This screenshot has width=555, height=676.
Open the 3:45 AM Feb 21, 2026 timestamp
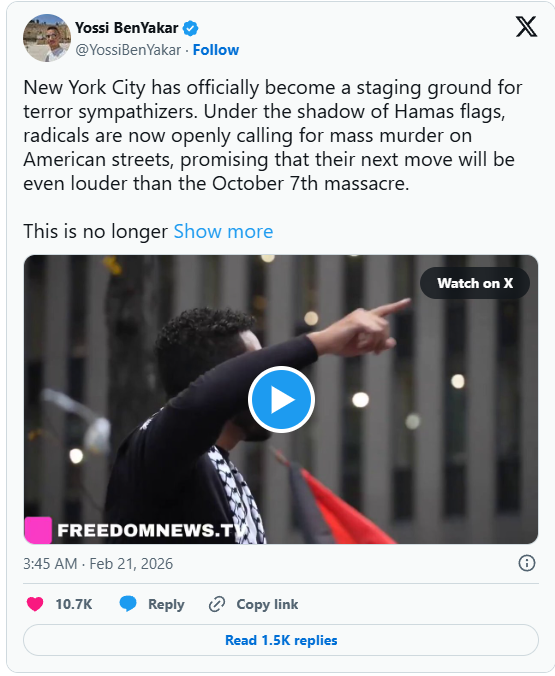point(98,563)
